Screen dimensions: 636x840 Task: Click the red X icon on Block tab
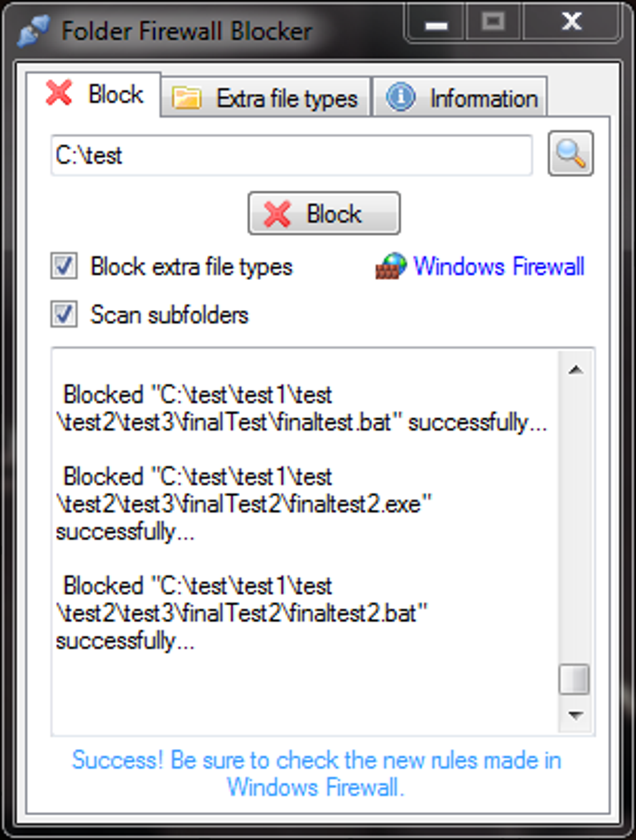point(59,94)
